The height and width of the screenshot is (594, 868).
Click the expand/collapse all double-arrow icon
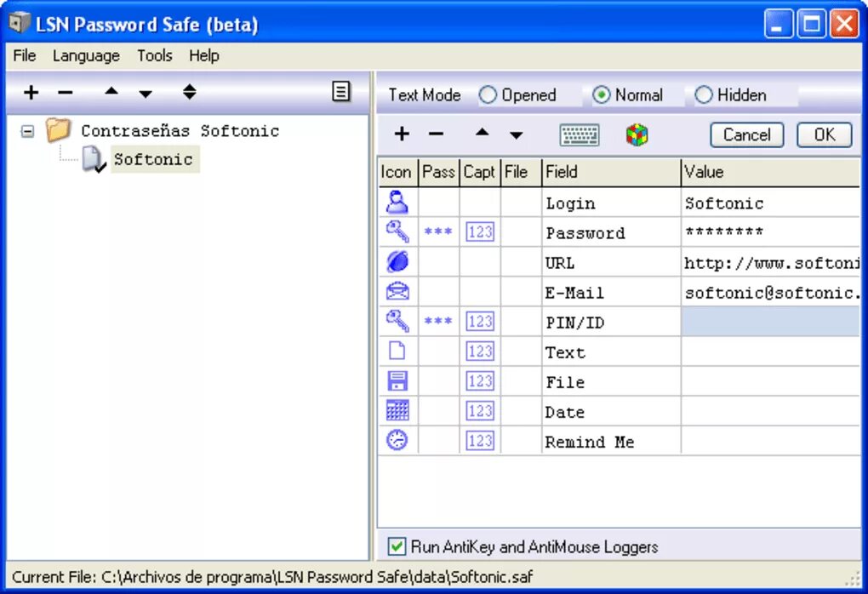coord(189,92)
